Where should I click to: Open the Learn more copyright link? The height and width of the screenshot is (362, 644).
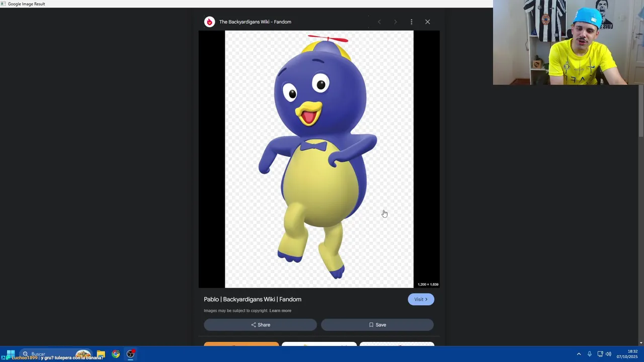pyautogui.click(x=280, y=311)
